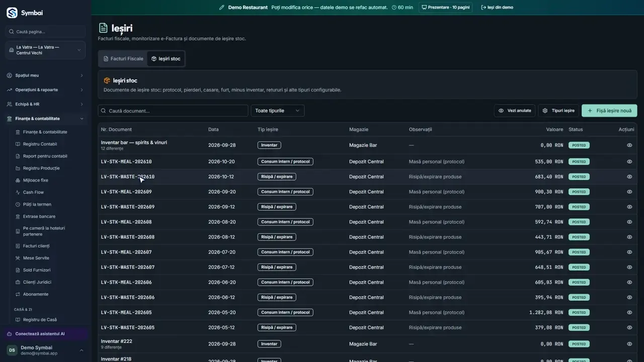Open the Abonamente sidebar entry

(x=35, y=294)
